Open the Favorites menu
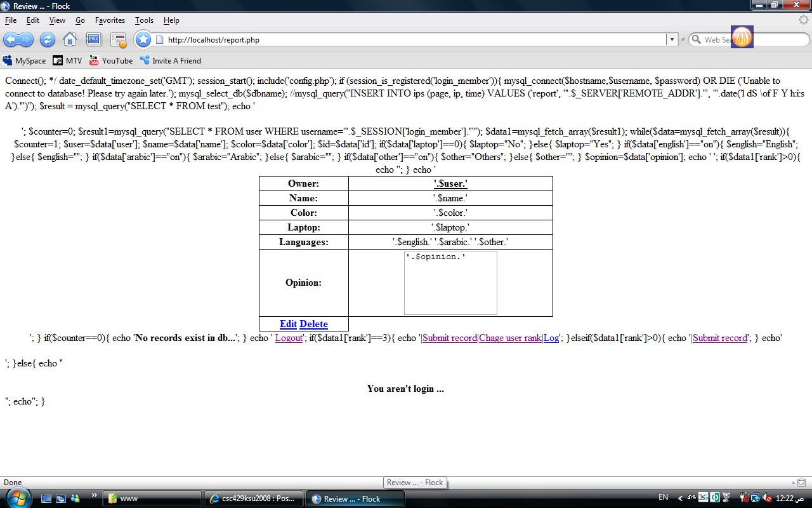This screenshot has width=812, height=508. (110, 20)
